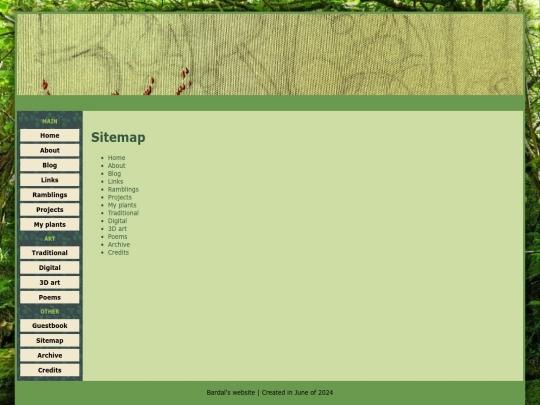
Task: Follow the Credits link in sitemap list
Action: tap(118, 253)
